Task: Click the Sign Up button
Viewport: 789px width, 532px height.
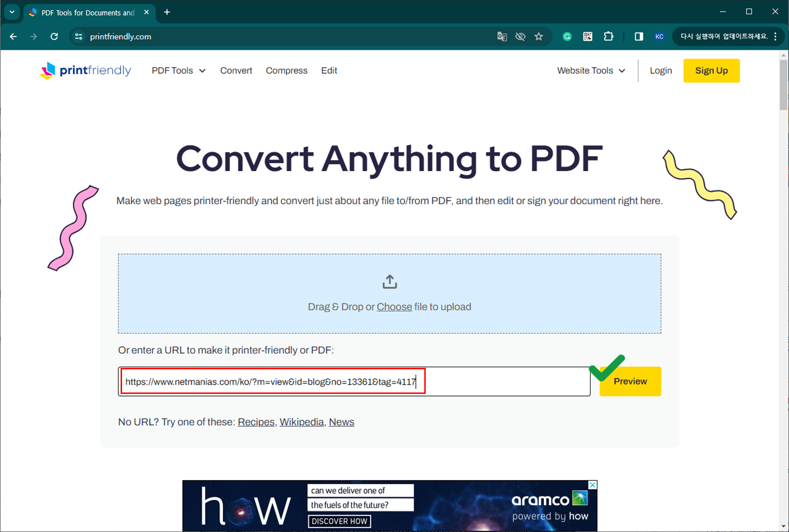Action: tap(711, 70)
